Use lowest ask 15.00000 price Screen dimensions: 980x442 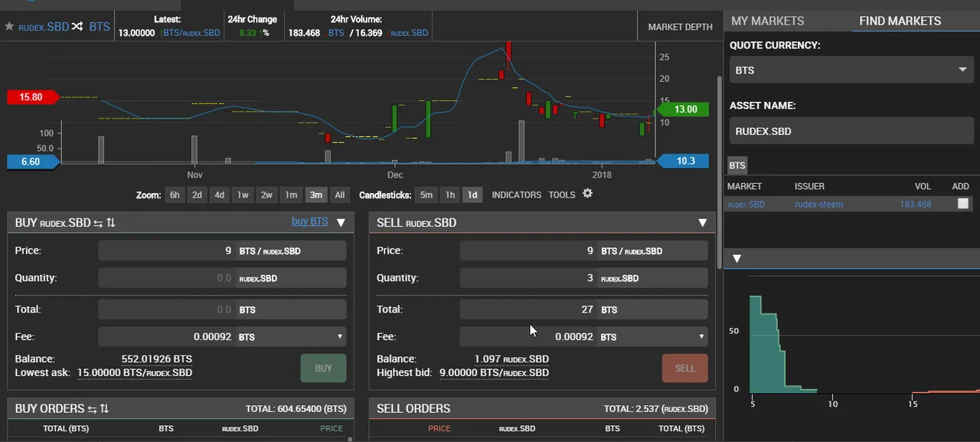(134, 373)
